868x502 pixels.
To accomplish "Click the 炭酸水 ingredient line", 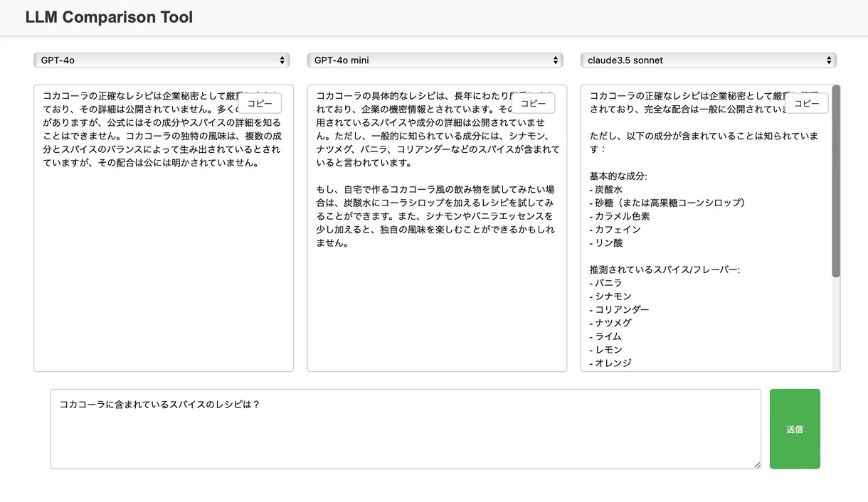I will click(606, 190).
